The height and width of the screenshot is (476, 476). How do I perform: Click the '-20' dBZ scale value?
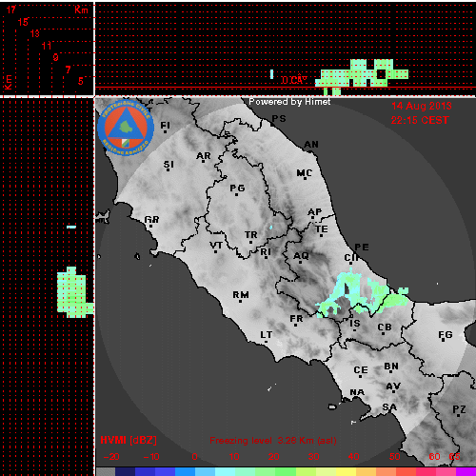111,457
